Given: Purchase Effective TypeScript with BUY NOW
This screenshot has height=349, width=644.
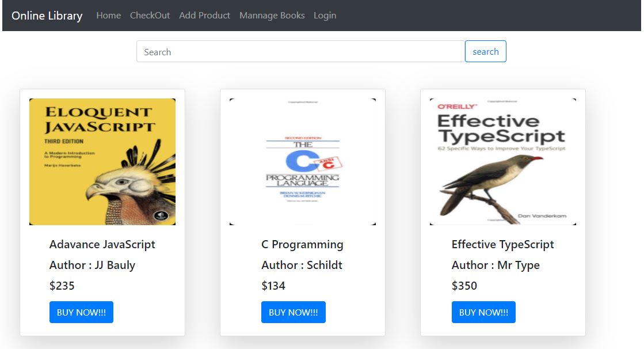Looking at the screenshot, I should click(x=483, y=312).
